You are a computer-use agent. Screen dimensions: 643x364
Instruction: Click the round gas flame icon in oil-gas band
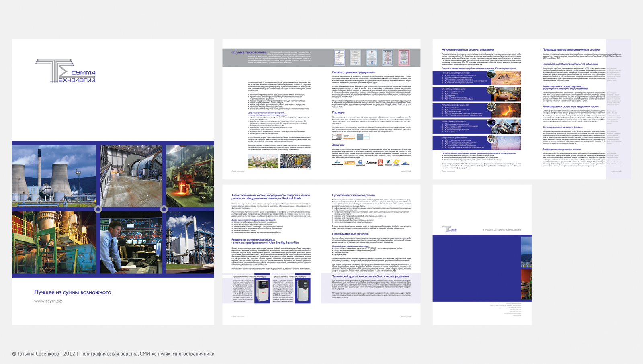point(491,123)
